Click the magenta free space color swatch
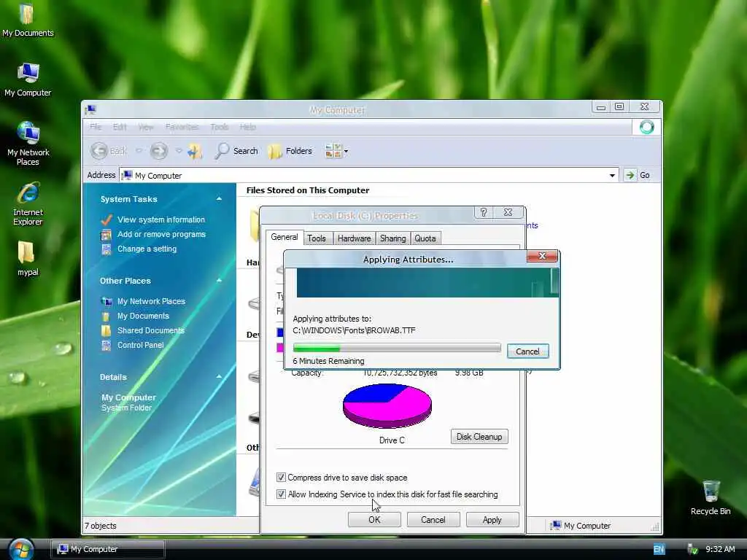The image size is (747, 560). pyautogui.click(x=280, y=348)
